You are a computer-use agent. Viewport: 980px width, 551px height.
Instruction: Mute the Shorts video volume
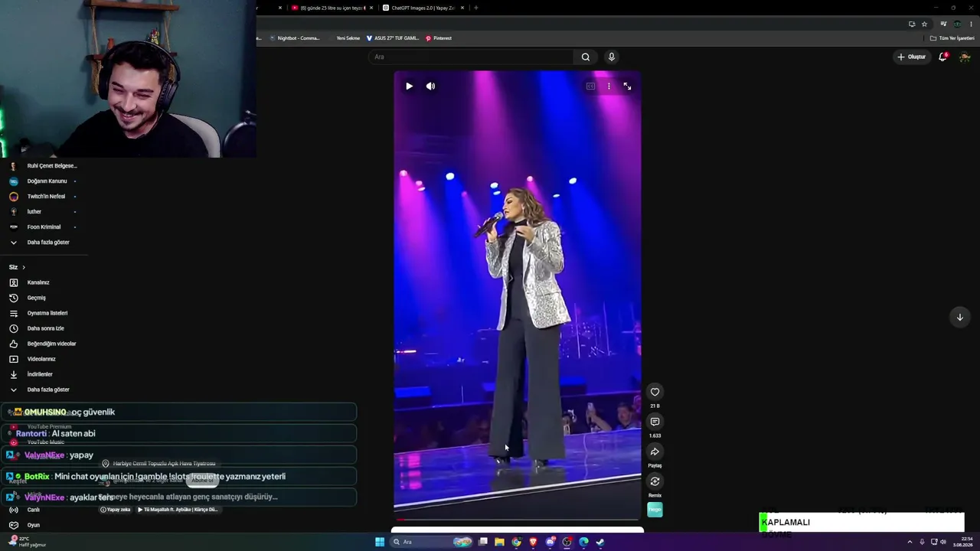click(x=430, y=86)
